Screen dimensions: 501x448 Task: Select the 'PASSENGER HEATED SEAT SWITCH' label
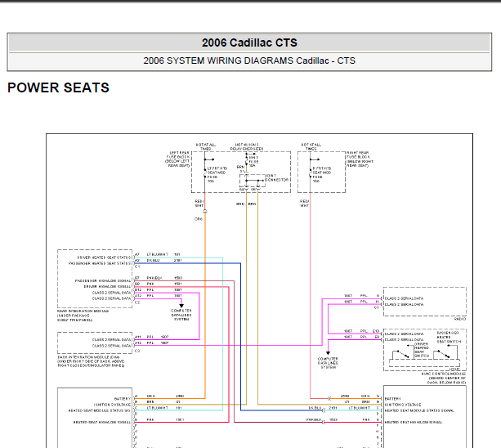449,337
